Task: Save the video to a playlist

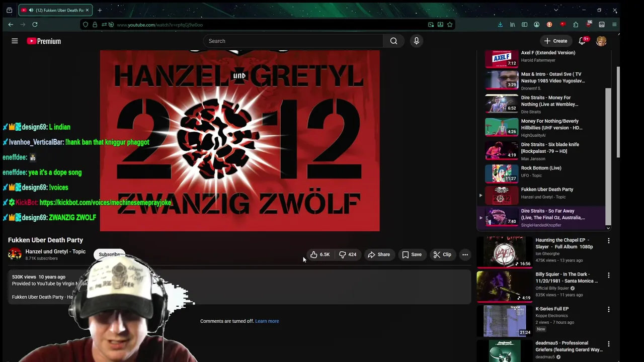Action: tap(412, 254)
